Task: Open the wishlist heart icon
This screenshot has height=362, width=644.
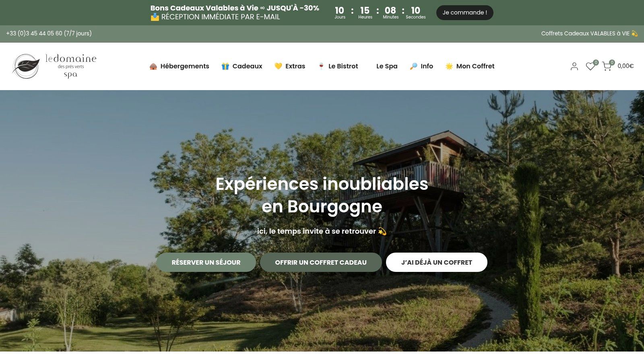Action: (590, 66)
